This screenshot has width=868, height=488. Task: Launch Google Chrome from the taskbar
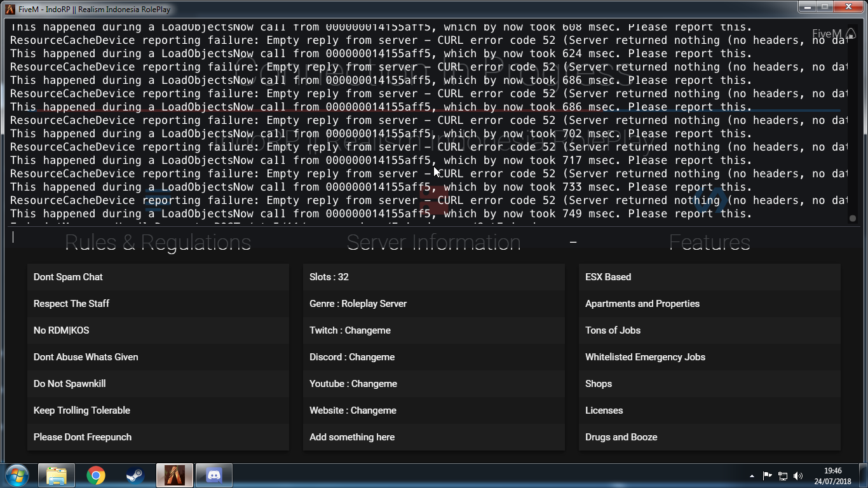coord(96,475)
